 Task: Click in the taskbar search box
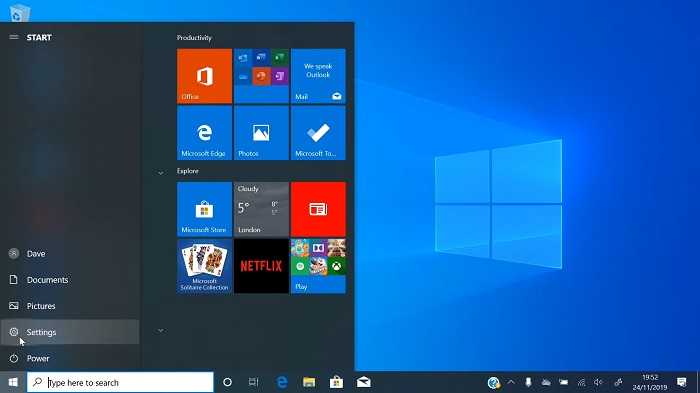point(120,382)
